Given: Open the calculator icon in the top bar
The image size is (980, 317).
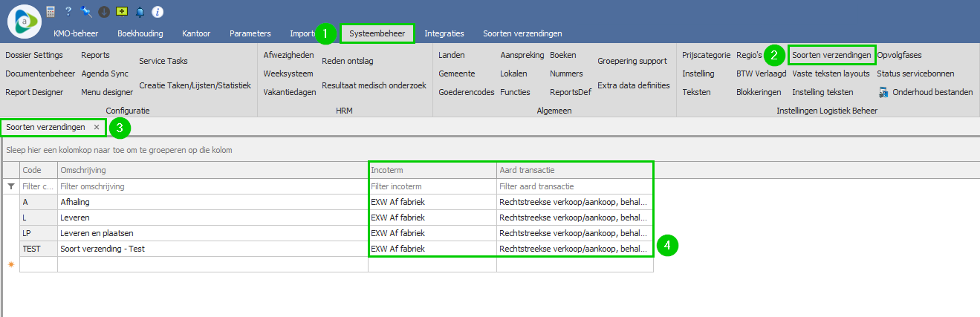Looking at the screenshot, I should 51,11.
